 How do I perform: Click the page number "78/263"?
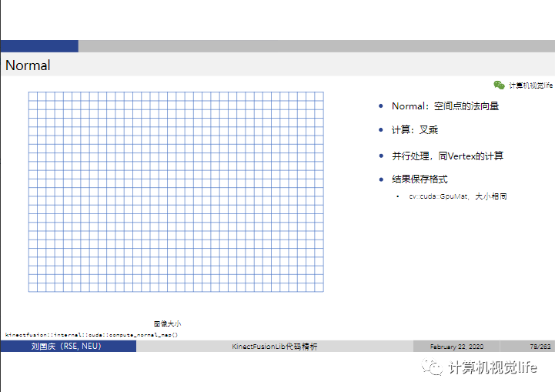pyautogui.click(x=540, y=347)
